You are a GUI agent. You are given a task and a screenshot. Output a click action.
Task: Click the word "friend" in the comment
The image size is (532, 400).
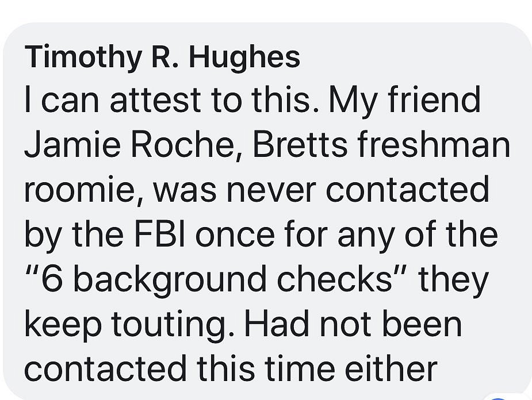point(443,99)
